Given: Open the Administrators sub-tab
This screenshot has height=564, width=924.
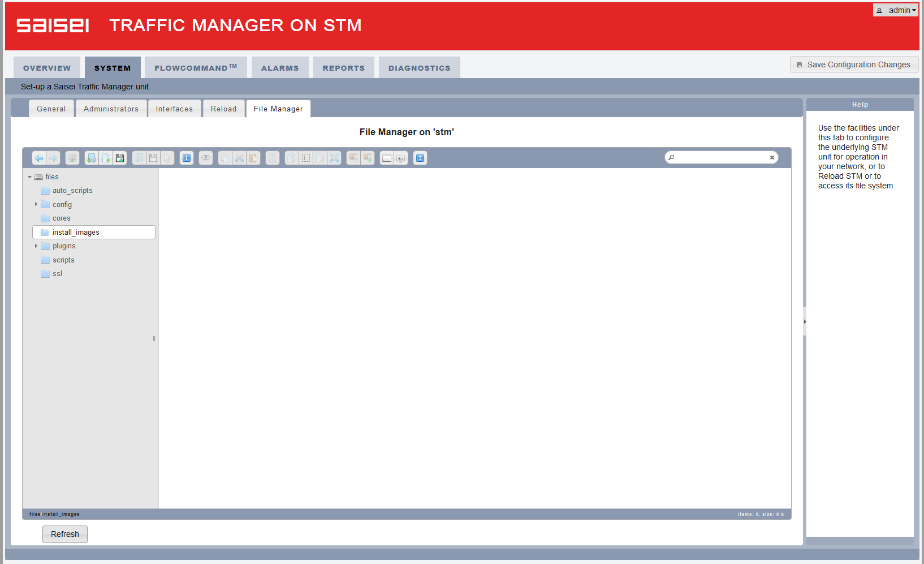Looking at the screenshot, I should pyautogui.click(x=111, y=109).
